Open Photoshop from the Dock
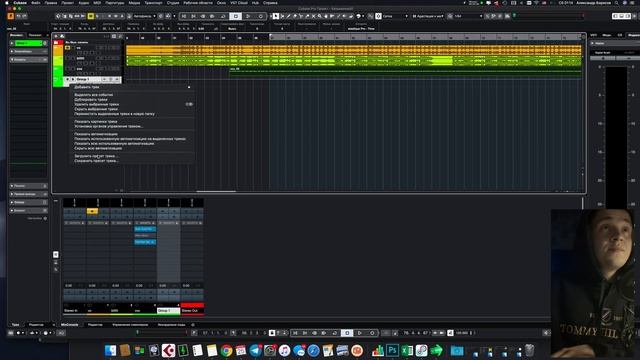640x360 pixels. click(392, 350)
